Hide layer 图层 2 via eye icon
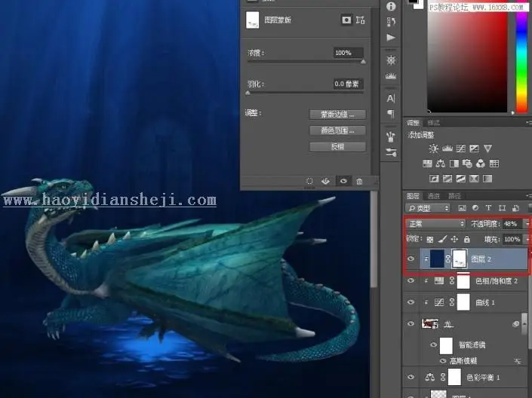Screen dimensions: 532x398 (x=411, y=259)
